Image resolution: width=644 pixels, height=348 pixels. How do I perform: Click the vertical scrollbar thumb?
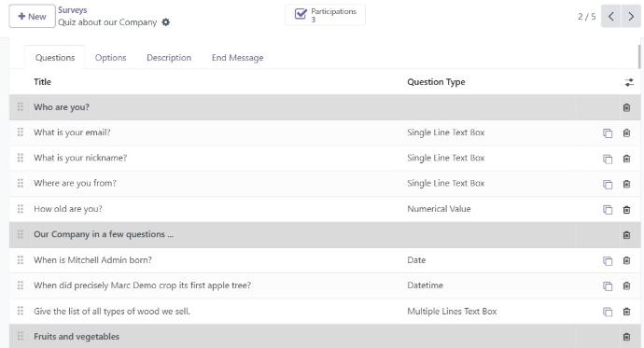[639, 57]
